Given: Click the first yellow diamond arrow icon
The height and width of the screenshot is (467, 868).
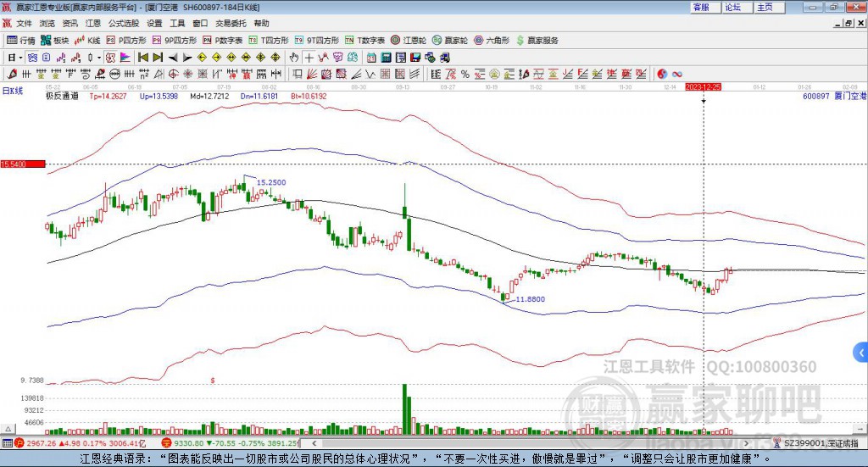Looking at the screenshot, I should (x=202, y=58).
